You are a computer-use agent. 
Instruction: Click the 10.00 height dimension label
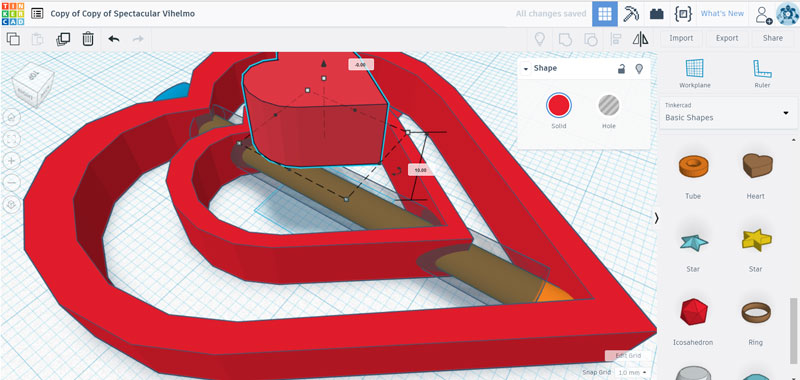click(420, 170)
